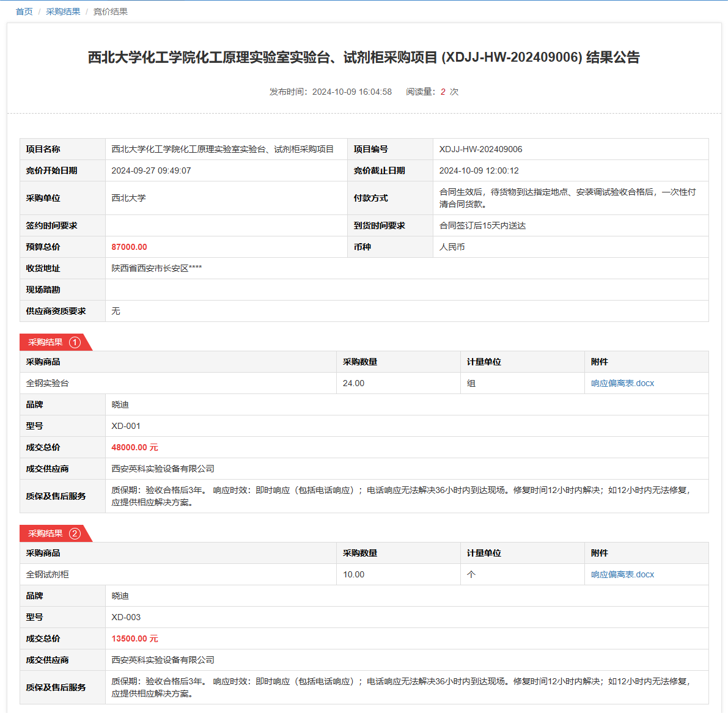
Task: Click the circled number 2 badge
Action: tap(75, 533)
